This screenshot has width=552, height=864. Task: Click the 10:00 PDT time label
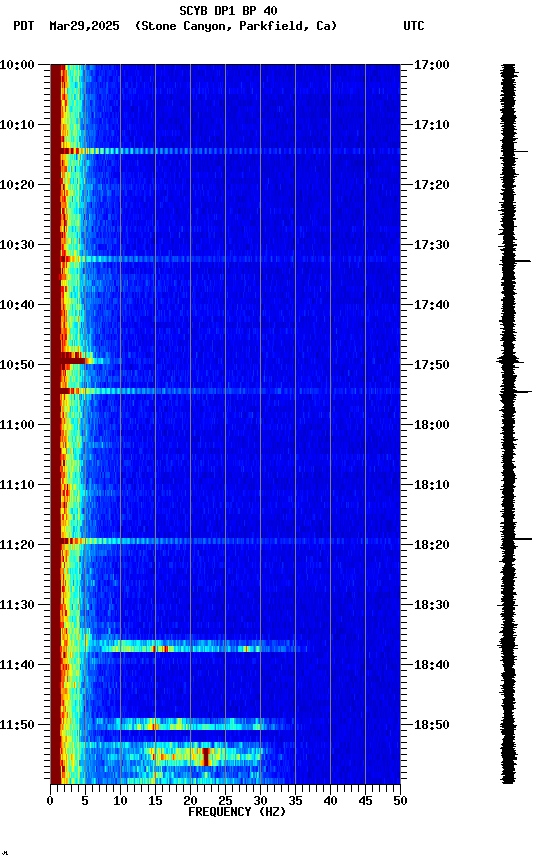pos(17,65)
